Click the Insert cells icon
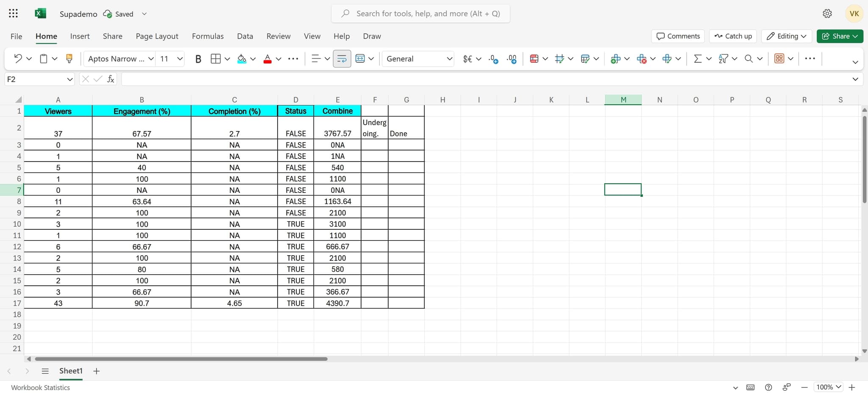The width and height of the screenshot is (868, 393). (615, 59)
